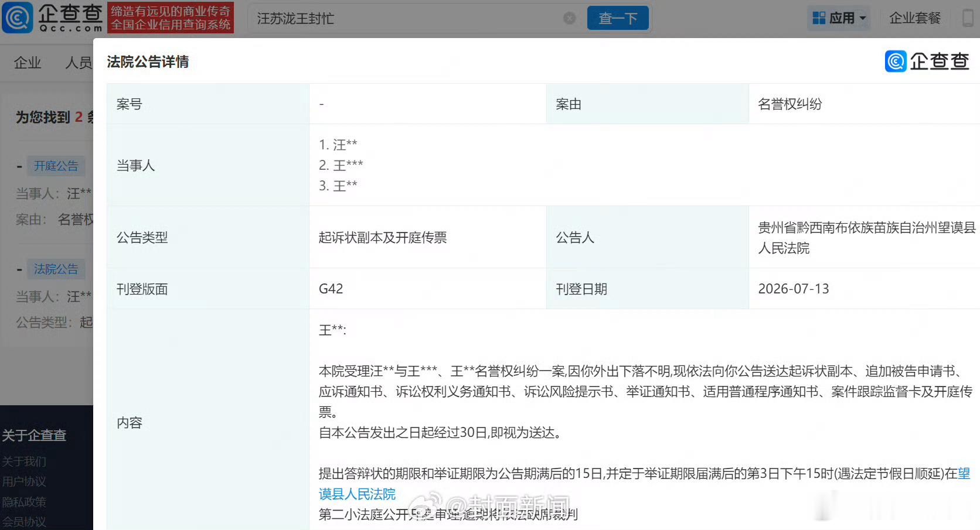Click the 查一下 search button
980x530 pixels.
(x=618, y=18)
